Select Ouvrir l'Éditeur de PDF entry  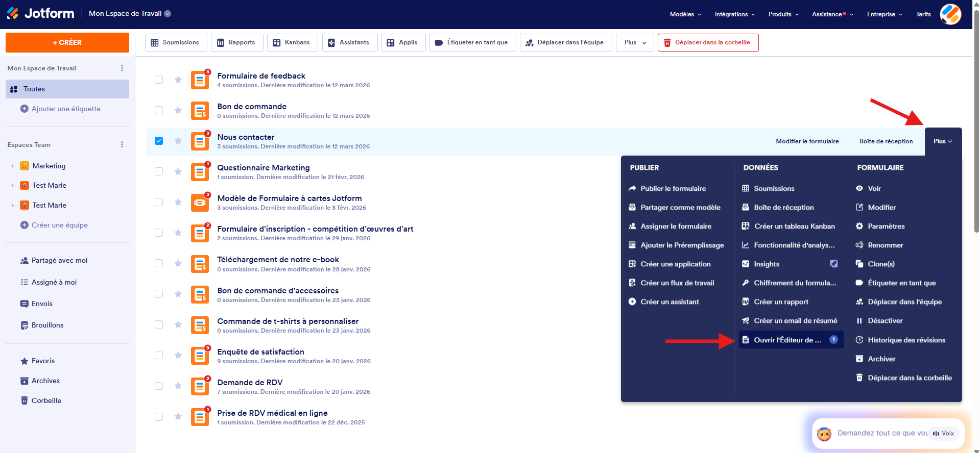coord(791,340)
